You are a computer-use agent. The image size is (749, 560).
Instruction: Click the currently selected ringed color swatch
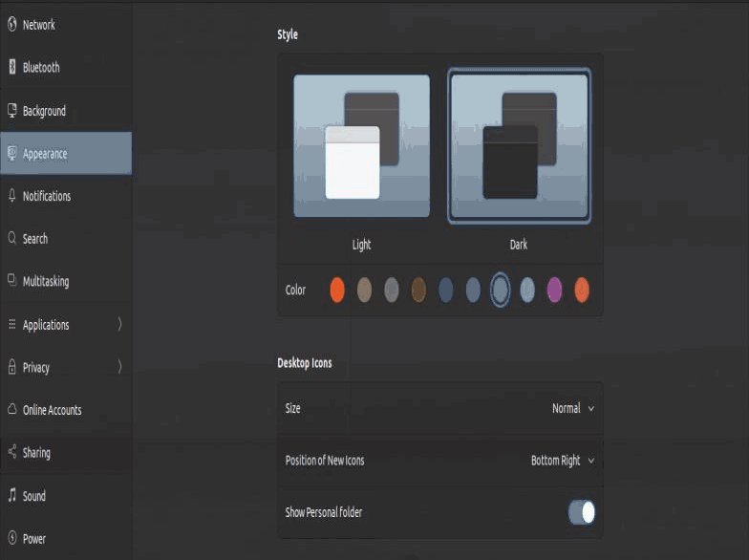pyautogui.click(x=501, y=291)
